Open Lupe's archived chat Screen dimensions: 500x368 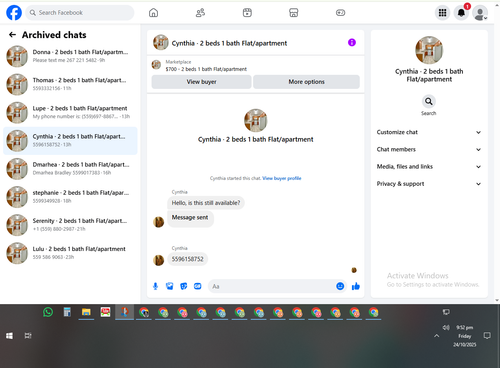coord(70,112)
